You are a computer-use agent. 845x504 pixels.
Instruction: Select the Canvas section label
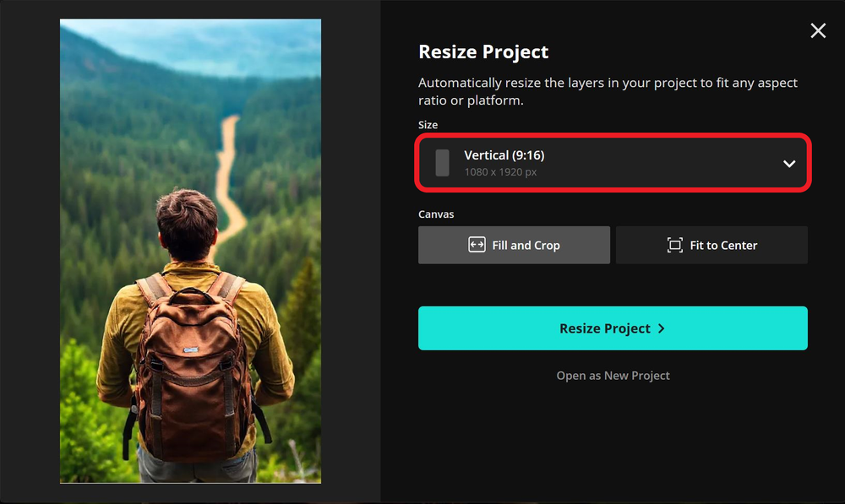tap(436, 214)
